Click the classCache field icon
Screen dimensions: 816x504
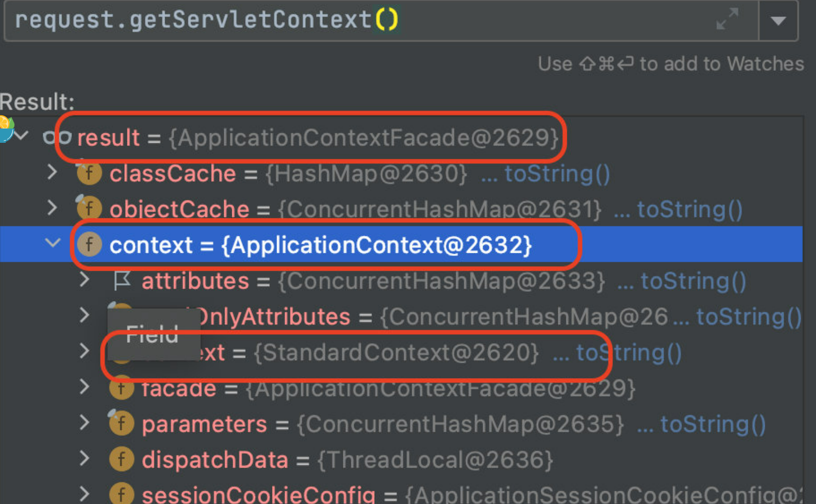89,173
